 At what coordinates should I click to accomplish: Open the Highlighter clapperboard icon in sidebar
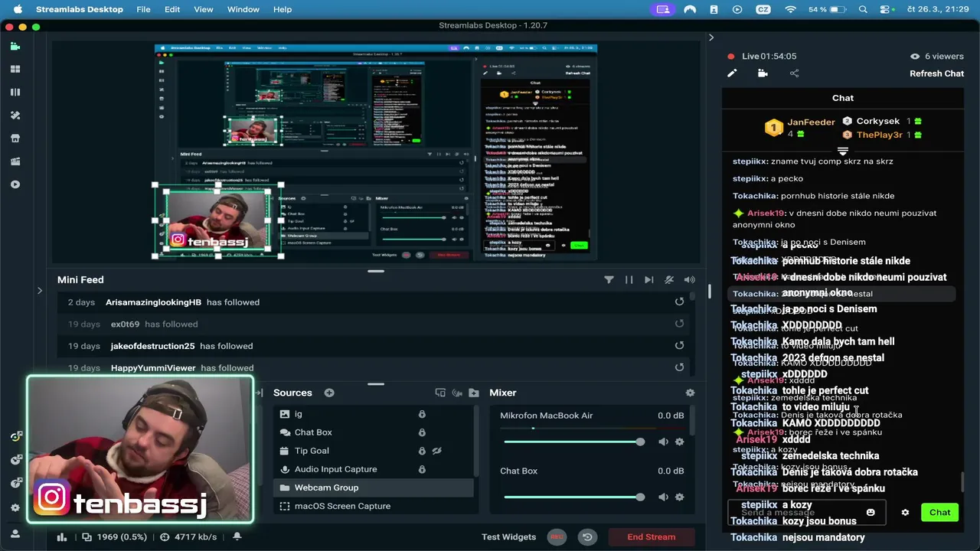pos(15,161)
